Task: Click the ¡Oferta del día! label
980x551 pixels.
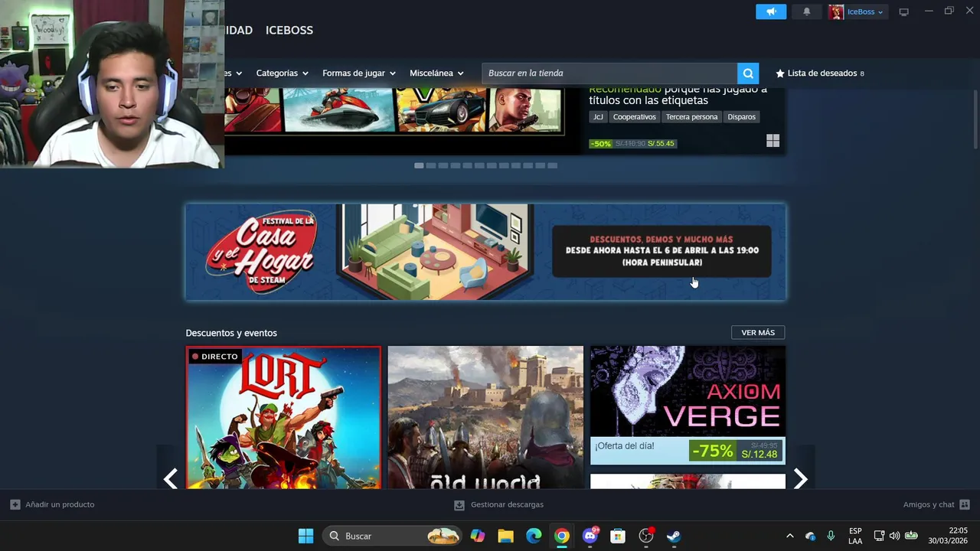Action: pyautogui.click(x=625, y=446)
